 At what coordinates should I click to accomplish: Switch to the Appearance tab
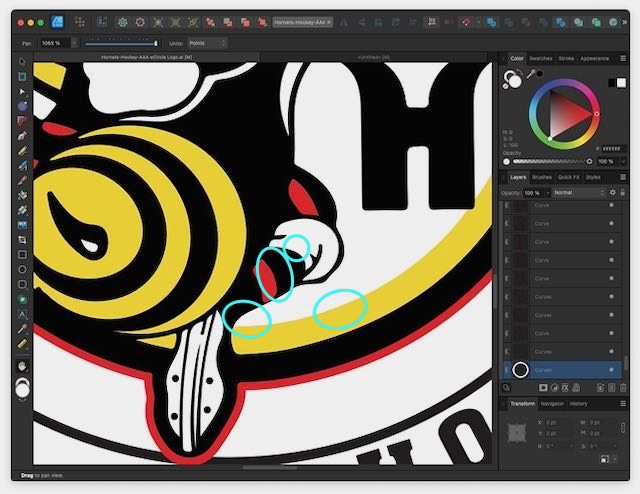click(594, 59)
